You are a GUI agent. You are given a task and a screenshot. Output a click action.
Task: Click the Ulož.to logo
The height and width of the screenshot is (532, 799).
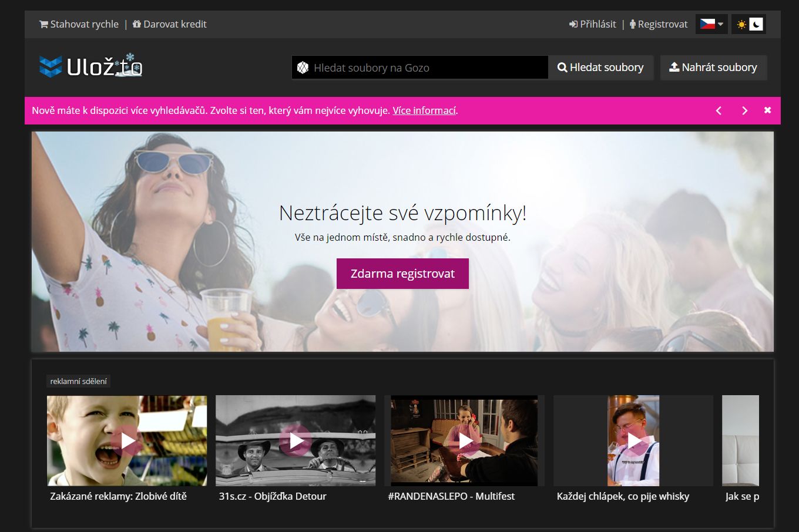click(x=90, y=66)
